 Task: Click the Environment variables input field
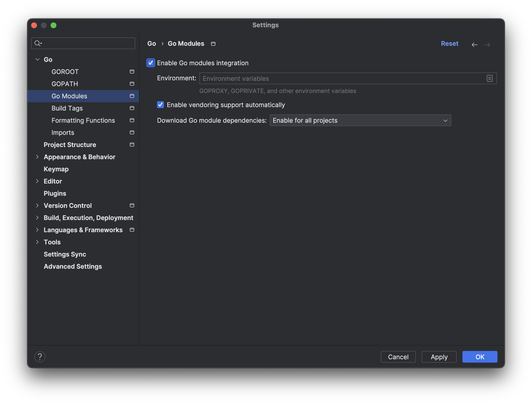tap(340, 78)
